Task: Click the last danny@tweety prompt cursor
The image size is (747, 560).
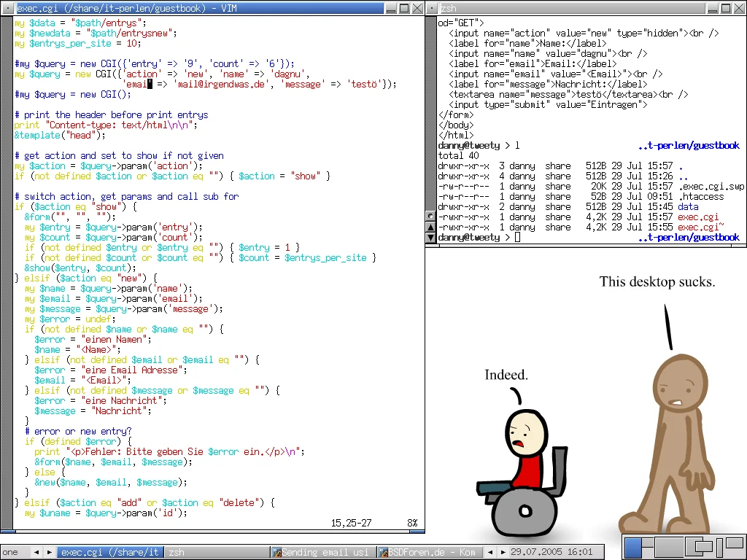Action: pyautogui.click(x=517, y=237)
